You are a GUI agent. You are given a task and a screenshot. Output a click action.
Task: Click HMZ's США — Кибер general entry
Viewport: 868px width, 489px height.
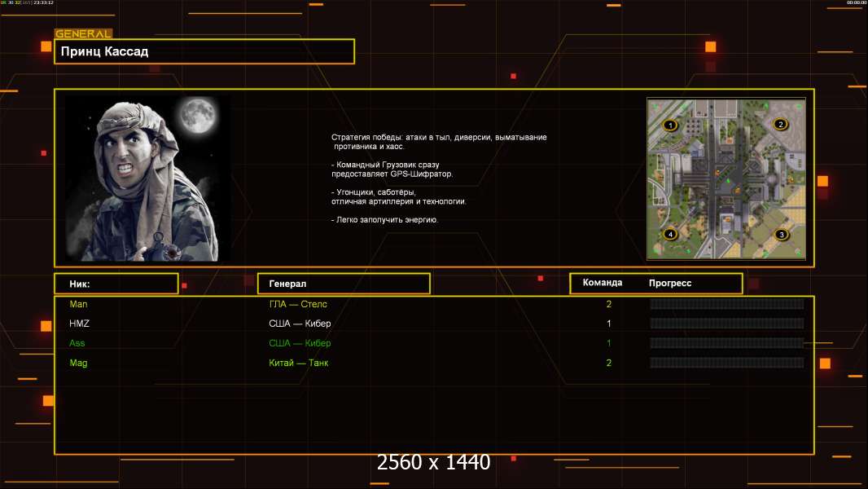tap(300, 324)
